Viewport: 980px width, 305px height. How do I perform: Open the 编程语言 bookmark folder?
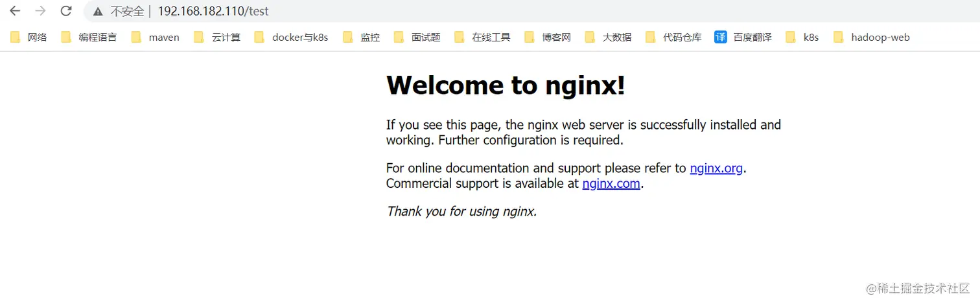89,38
